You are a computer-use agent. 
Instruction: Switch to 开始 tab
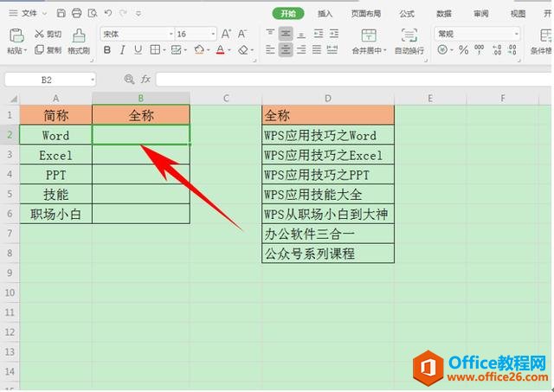pyautogui.click(x=288, y=14)
